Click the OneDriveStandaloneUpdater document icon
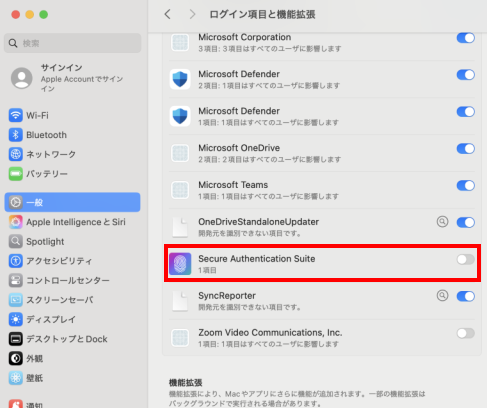487x408 pixels. [180, 227]
